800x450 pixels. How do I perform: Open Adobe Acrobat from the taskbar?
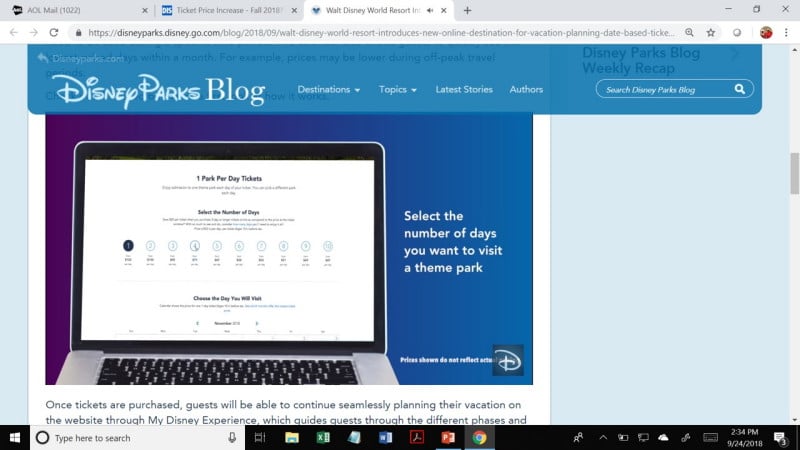coord(417,438)
